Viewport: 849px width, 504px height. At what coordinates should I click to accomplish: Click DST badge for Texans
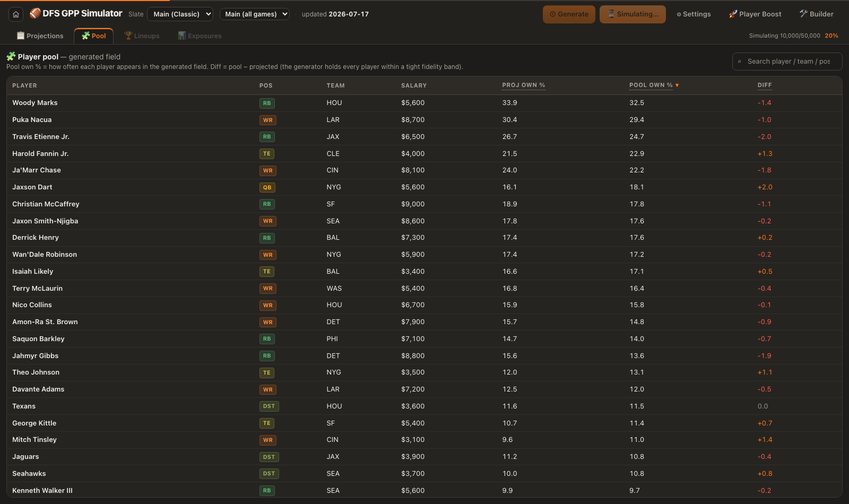point(269,406)
